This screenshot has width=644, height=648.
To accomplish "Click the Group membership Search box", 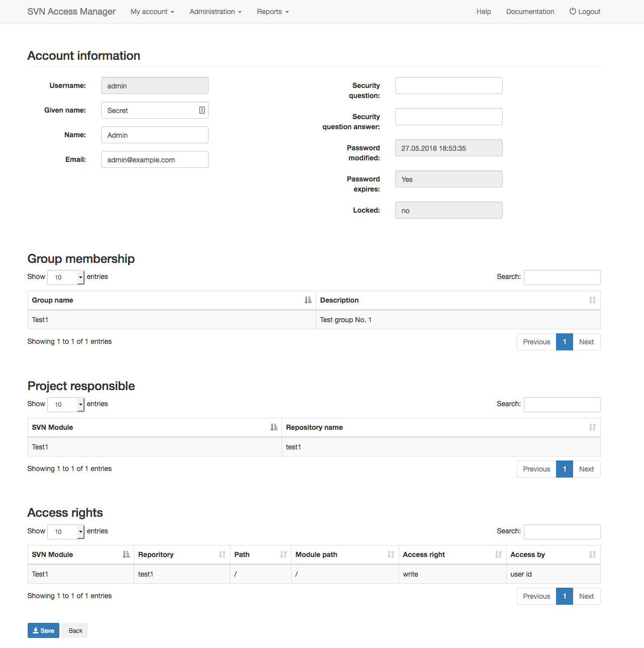I will [562, 277].
